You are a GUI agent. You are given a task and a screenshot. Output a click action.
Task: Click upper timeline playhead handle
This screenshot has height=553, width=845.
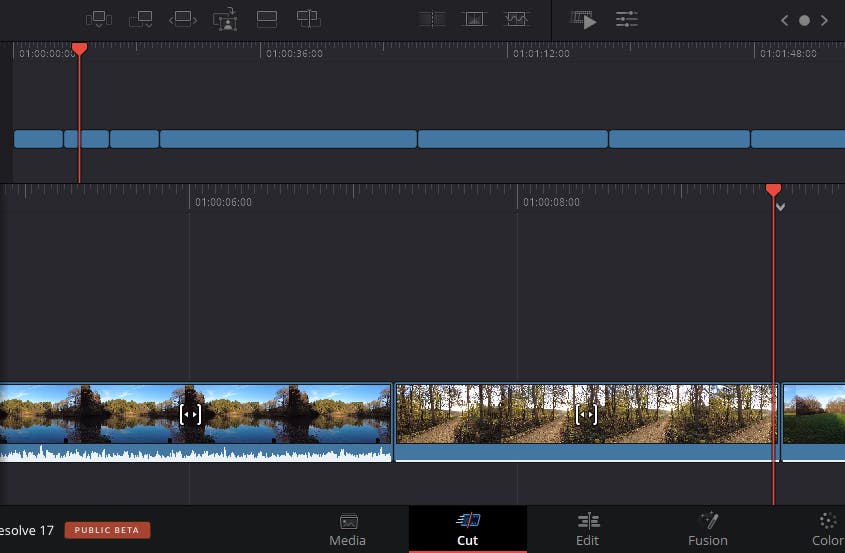(79, 49)
